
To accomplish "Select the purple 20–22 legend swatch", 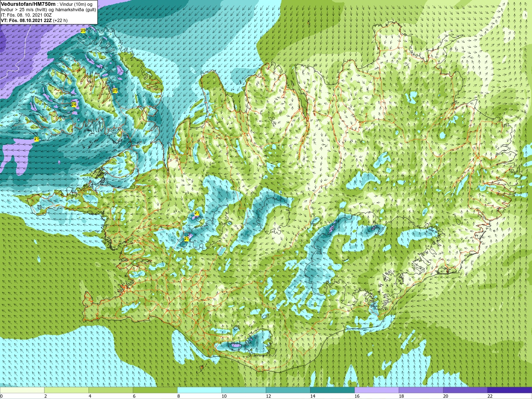I will [465, 390].
